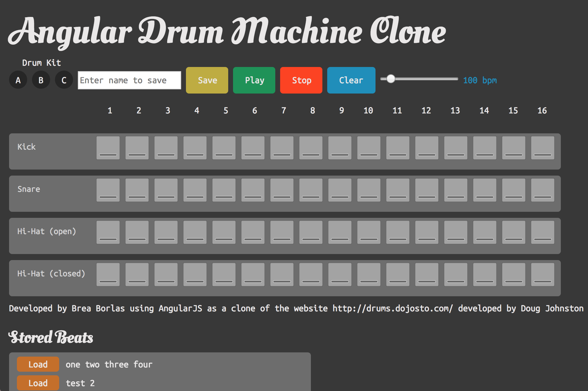
Task: Click the 'Hi-Hat (open)' row label
Action: tap(47, 231)
